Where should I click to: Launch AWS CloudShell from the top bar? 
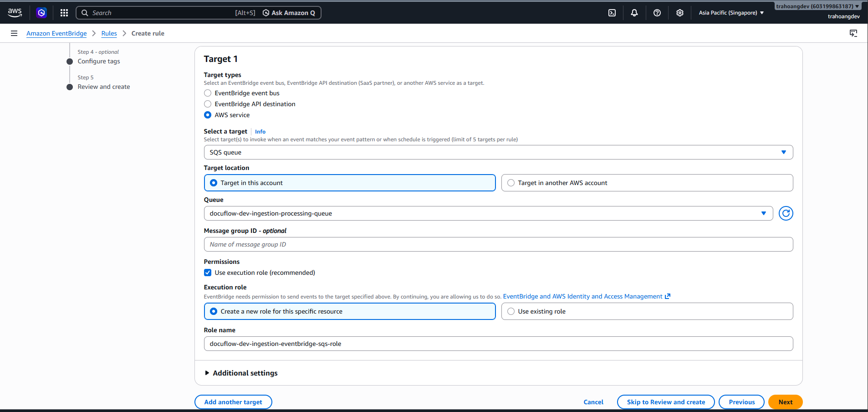[612, 13]
